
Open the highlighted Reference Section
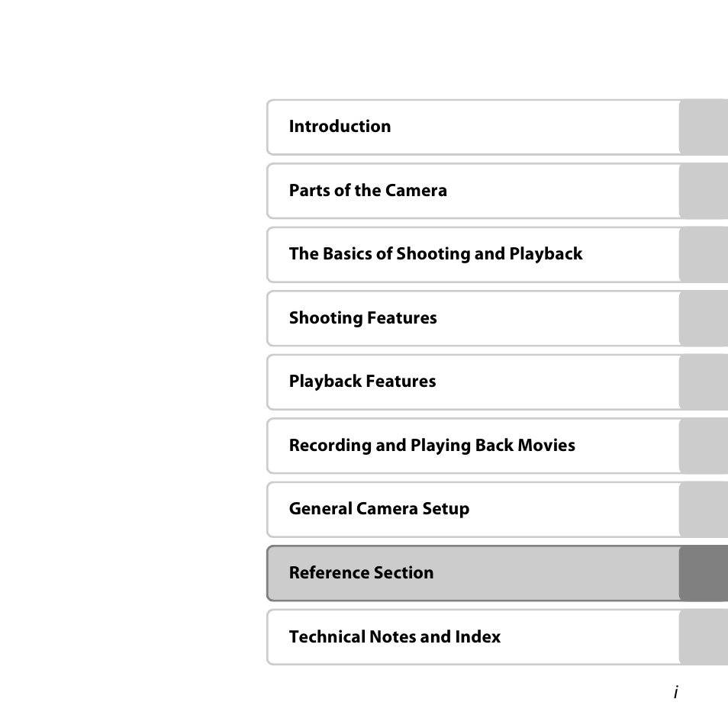coord(472,573)
